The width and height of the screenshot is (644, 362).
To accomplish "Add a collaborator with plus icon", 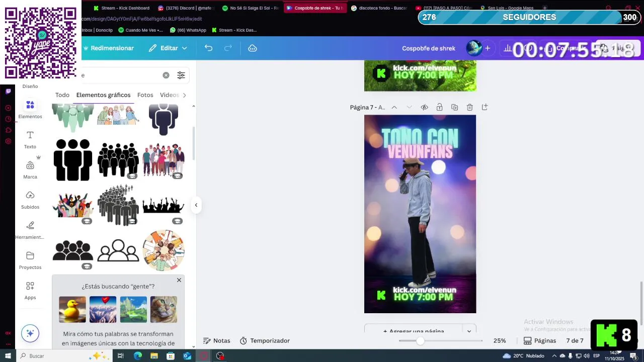I will [488, 48].
